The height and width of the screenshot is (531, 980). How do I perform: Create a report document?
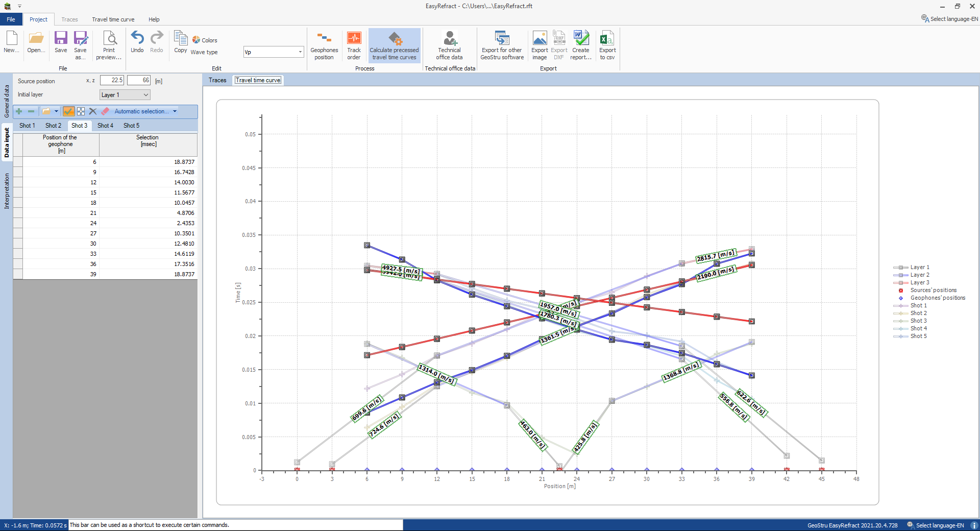pyautogui.click(x=581, y=45)
